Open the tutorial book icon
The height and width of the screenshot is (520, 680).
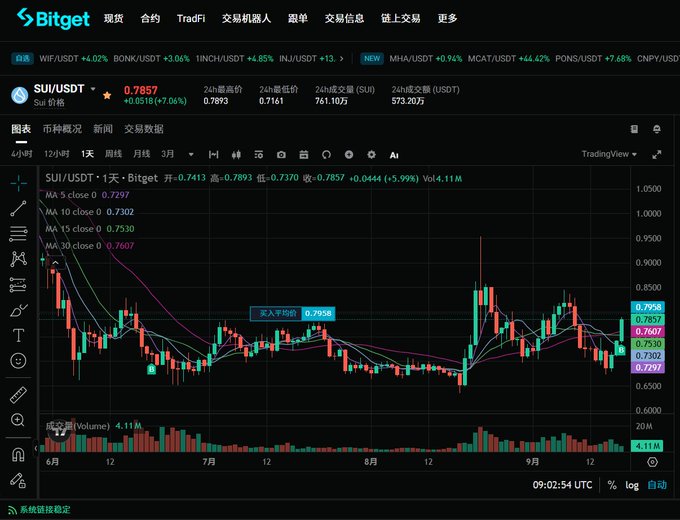[x=634, y=129]
